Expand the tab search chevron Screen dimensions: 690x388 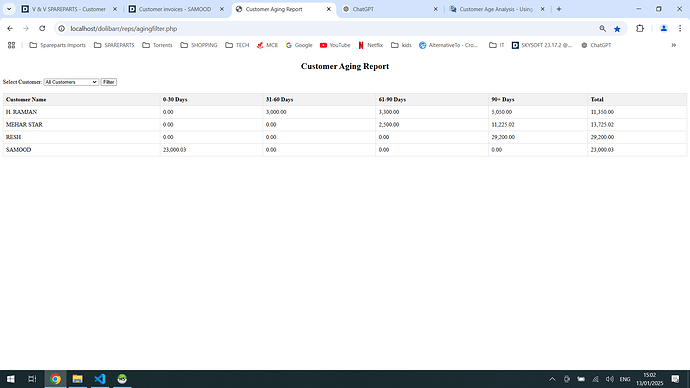click(x=9, y=9)
